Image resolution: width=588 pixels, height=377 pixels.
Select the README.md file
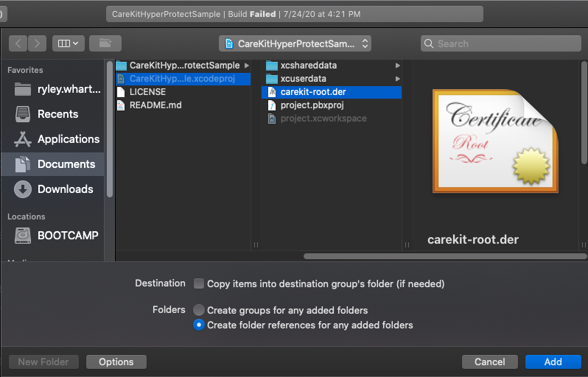[183, 105]
